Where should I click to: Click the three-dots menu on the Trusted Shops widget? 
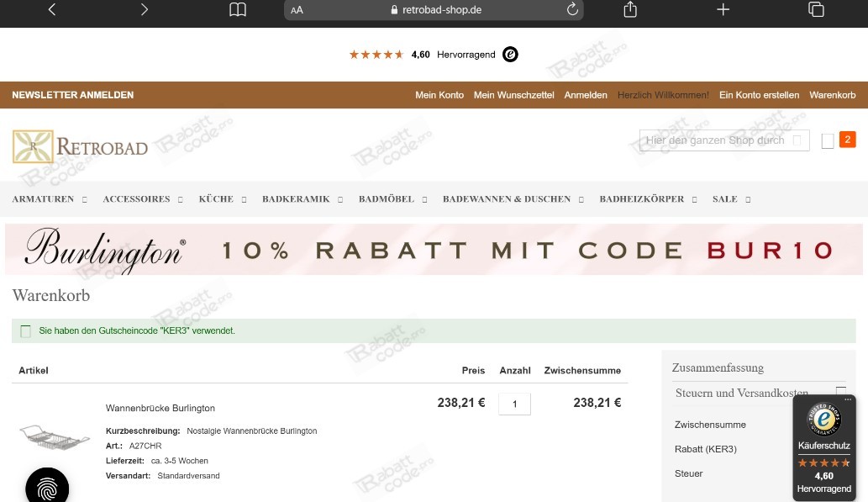(x=848, y=399)
